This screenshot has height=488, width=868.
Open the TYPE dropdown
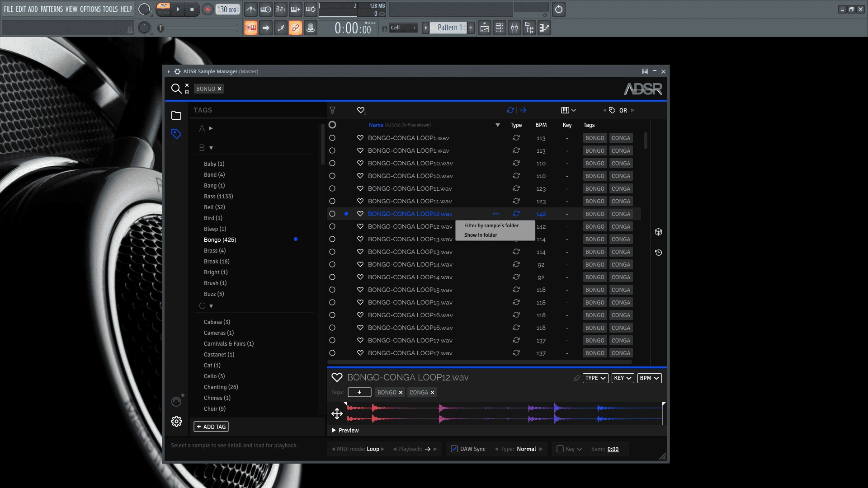pos(595,378)
